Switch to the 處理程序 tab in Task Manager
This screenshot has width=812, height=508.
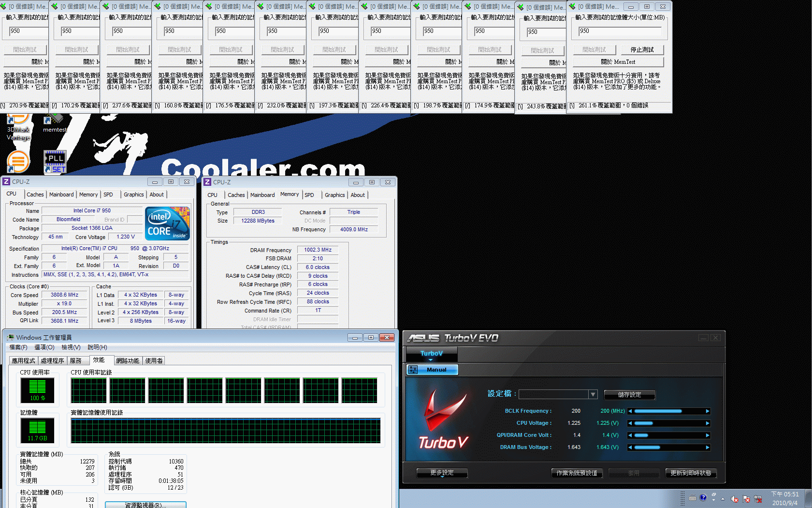pyautogui.click(x=52, y=360)
